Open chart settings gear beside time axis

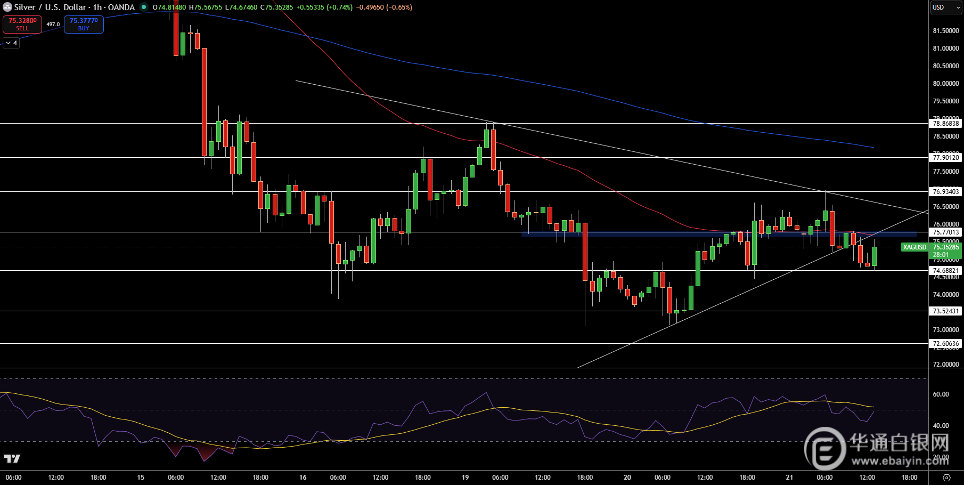click(947, 477)
